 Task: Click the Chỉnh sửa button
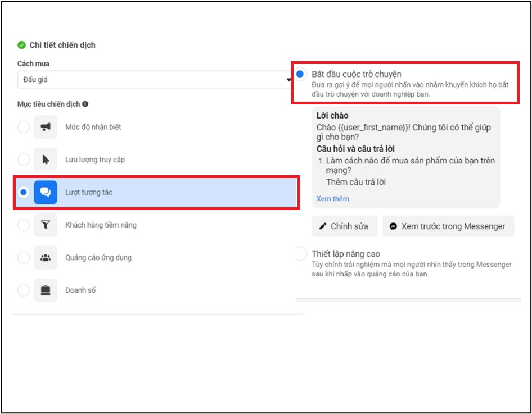pos(345,226)
